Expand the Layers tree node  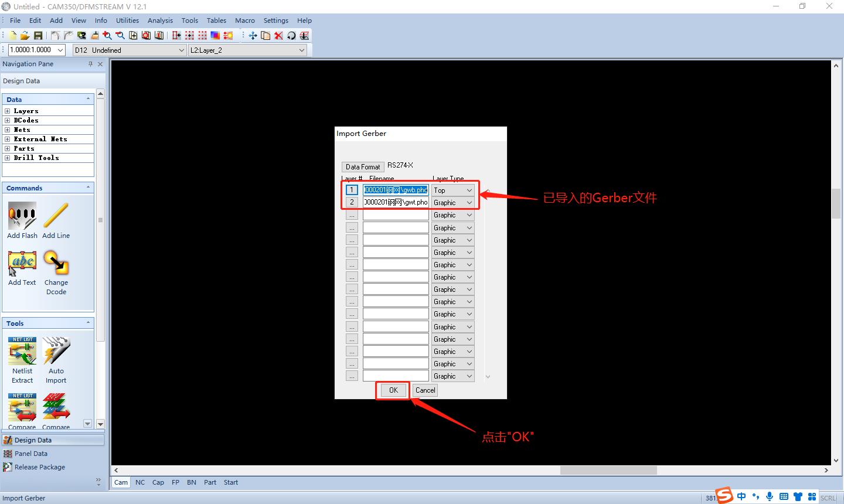point(7,111)
